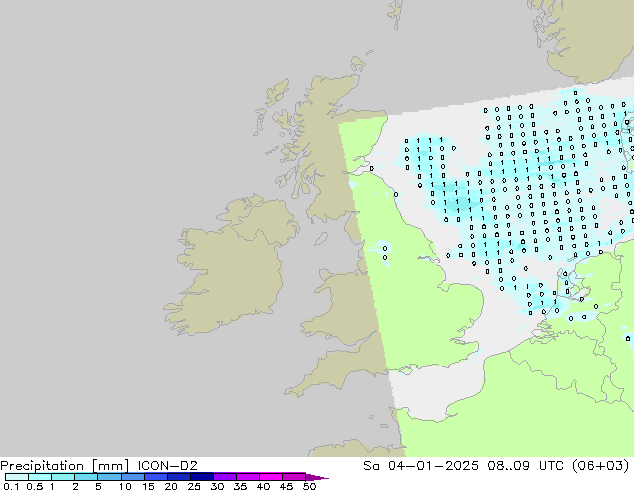Select the 30–35 mm purple legend swatch

coord(224,477)
